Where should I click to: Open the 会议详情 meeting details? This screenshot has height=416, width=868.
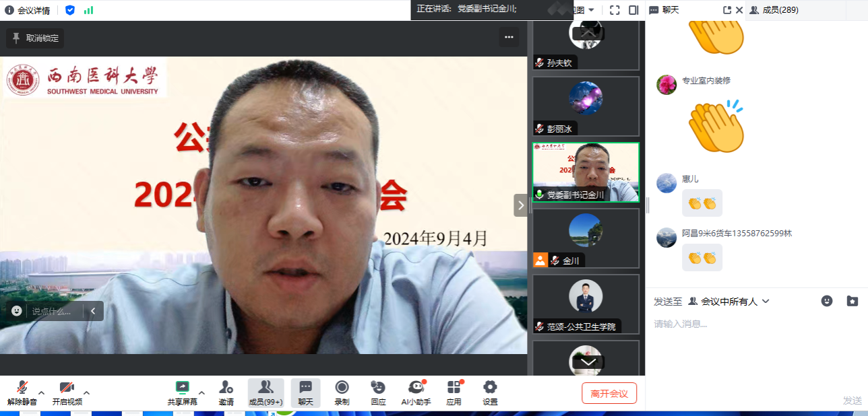click(27, 10)
